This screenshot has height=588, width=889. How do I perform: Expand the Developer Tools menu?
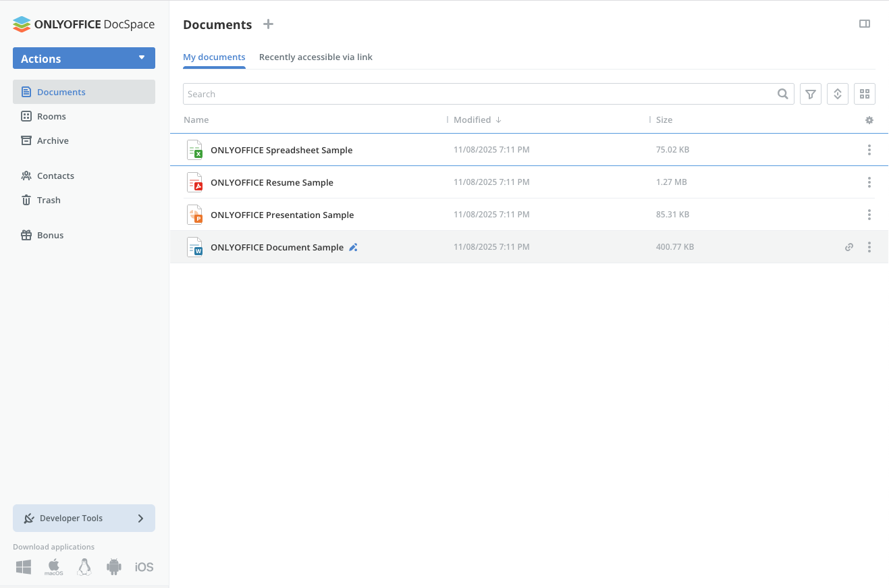tap(84, 518)
